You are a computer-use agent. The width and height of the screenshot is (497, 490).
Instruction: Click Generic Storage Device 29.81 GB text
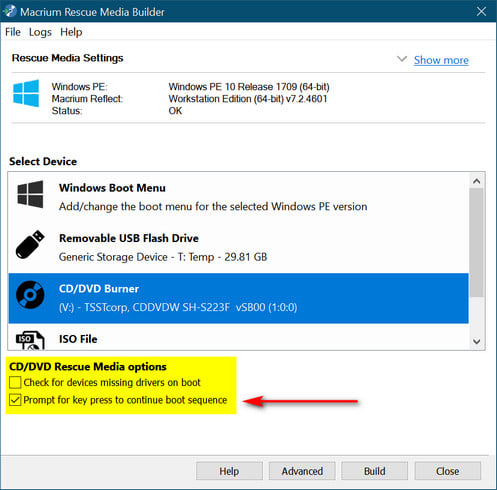click(x=163, y=257)
